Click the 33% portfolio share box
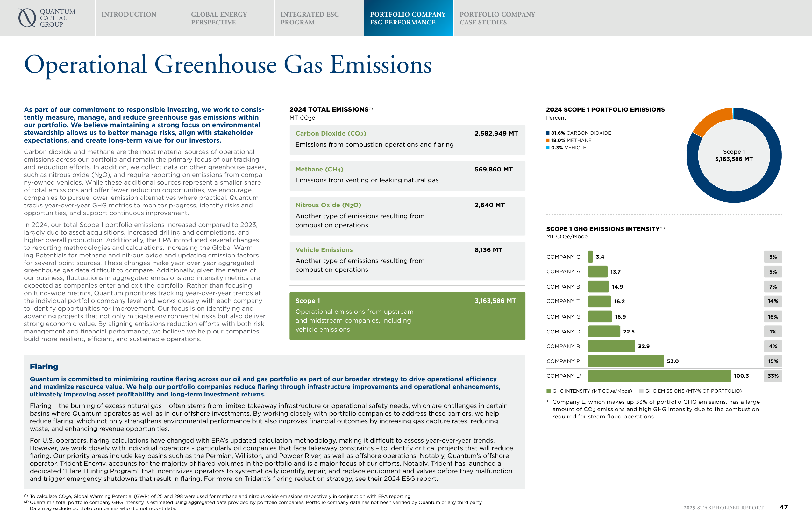Viewport: 812px width, 525px height. (x=773, y=376)
